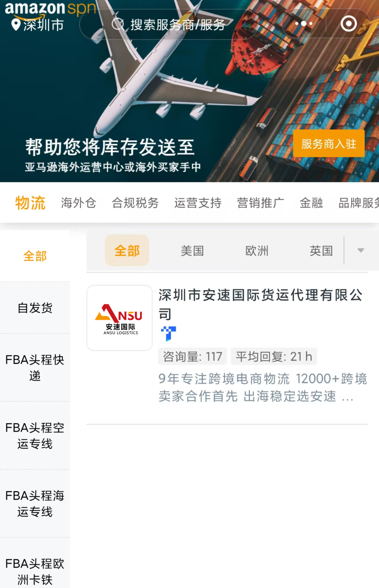The width and height of the screenshot is (379, 588).
Task: Switch to the 海外仓 tab
Action: click(78, 203)
